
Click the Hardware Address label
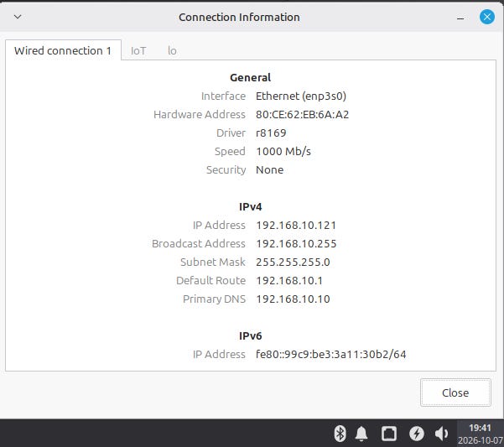coord(200,114)
